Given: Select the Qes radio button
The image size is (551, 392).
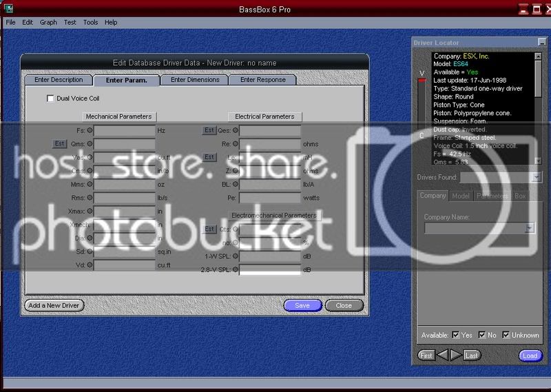Looking at the screenshot, I should [x=236, y=130].
